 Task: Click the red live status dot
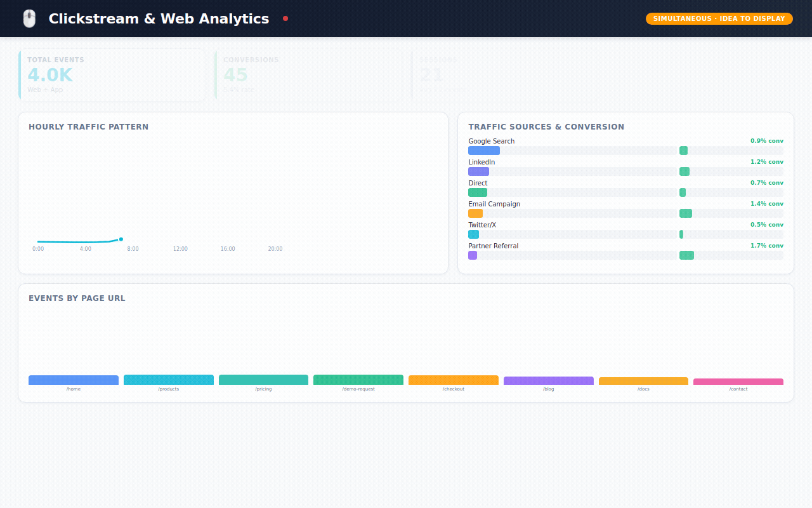(x=285, y=18)
